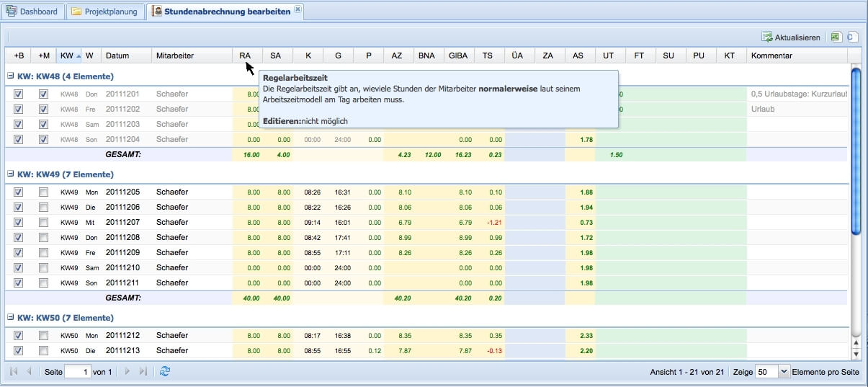This screenshot has height=387, width=868.
Task: Toggle +B checkbox for 20111212
Action: [19, 335]
